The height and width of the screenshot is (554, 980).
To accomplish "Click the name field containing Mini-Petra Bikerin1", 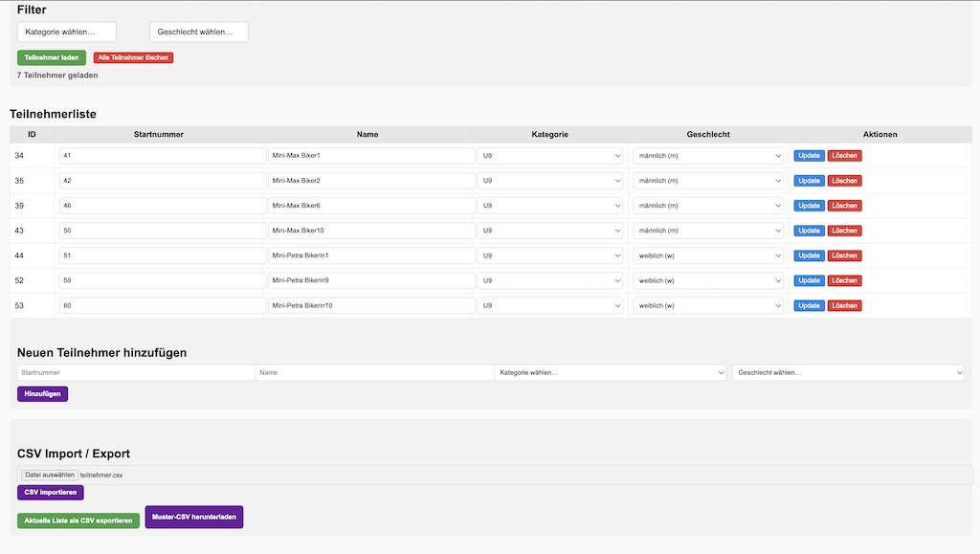I will 371,255.
